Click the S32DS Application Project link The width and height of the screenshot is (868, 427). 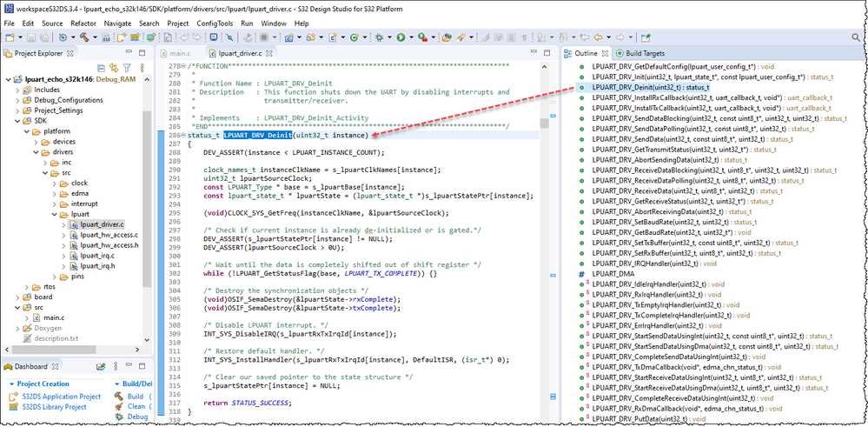[60, 397]
